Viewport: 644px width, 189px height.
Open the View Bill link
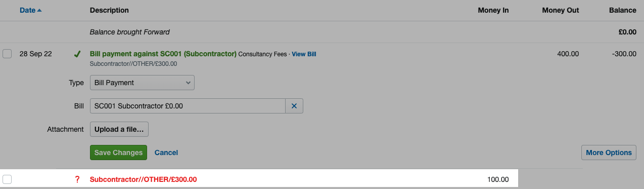(x=304, y=54)
